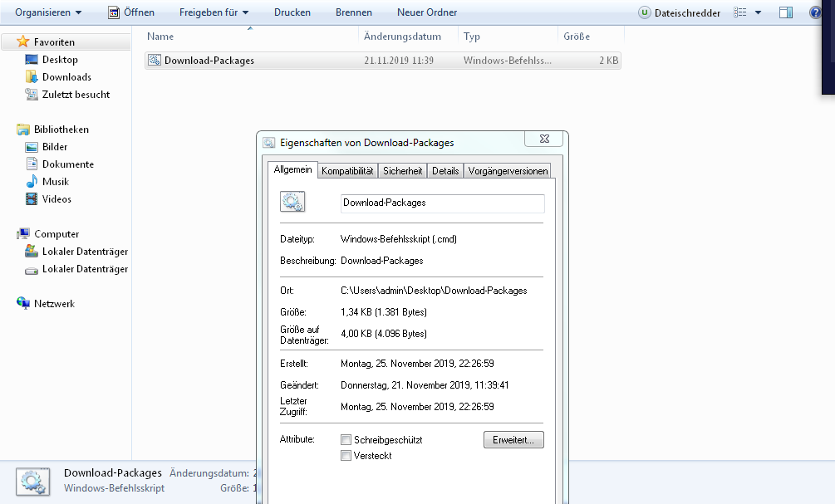Select Favoriten in the navigation pane
Image resolution: width=835 pixels, height=504 pixels.
tap(54, 42)
